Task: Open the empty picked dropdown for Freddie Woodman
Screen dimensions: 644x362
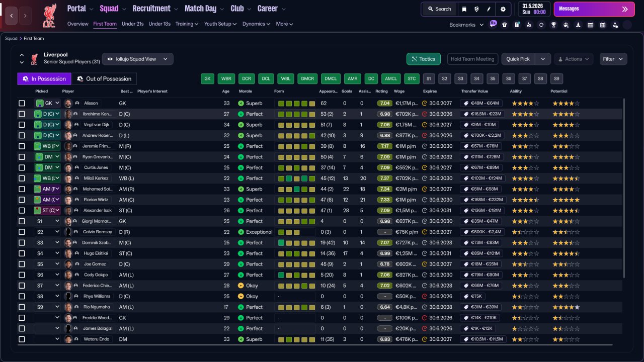Action: coord(47,318)
